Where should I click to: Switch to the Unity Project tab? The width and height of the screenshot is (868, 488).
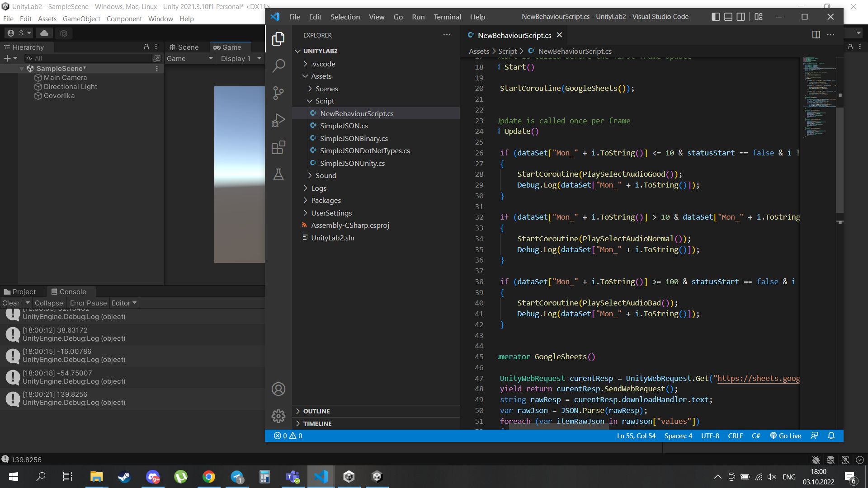click(x=20, y=292)
